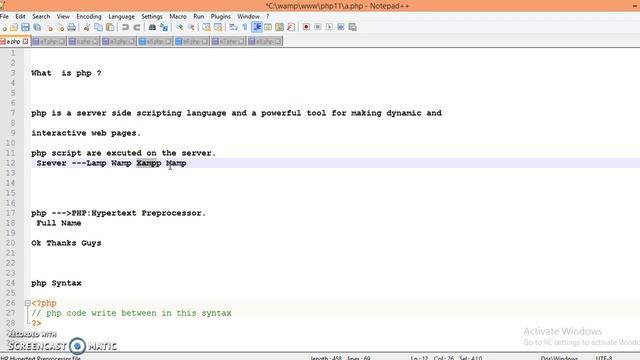Redo the edit via toolbar arrow
Image resolution: width=640 pixels, height=360 pixels.
(137, 27)
